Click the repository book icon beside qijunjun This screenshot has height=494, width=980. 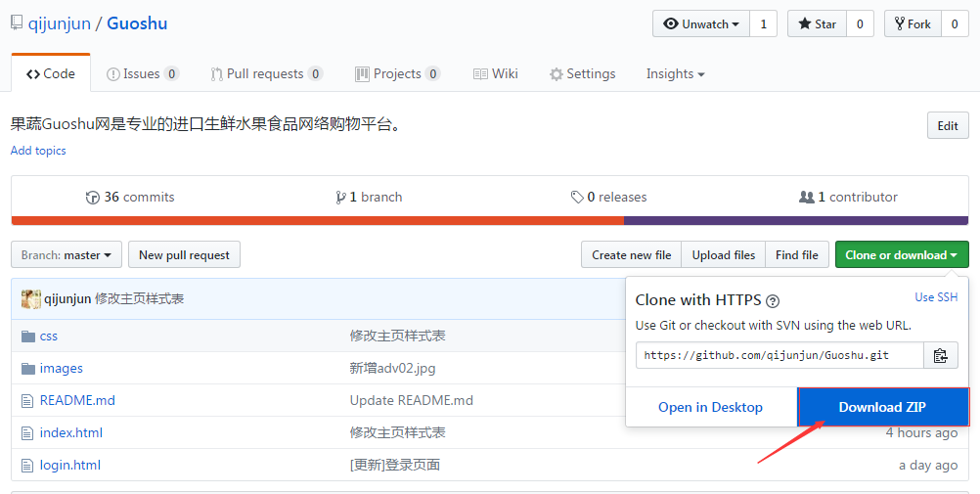pos(17,23)
